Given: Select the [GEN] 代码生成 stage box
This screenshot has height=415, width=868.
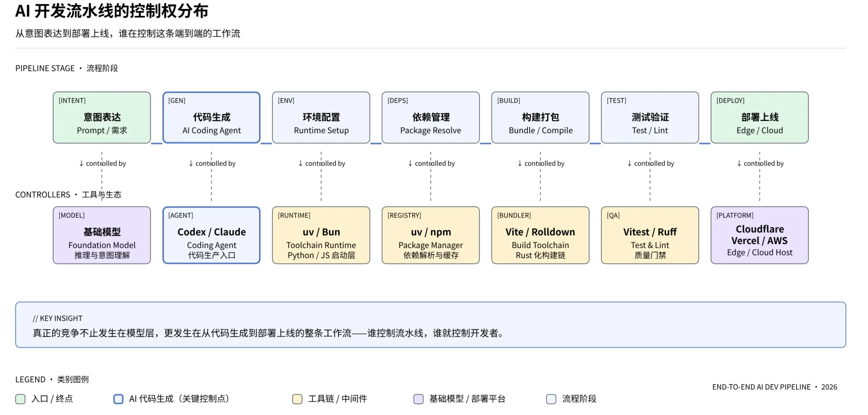Looking at the screenshot, I should [x=211, y=117].
